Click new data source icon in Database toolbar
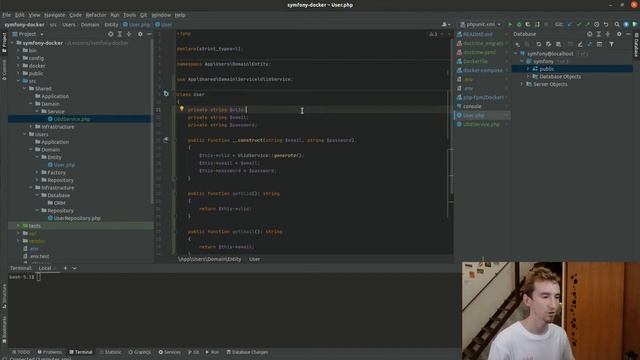This screenshot has width=640, height=360. [518, 44]
